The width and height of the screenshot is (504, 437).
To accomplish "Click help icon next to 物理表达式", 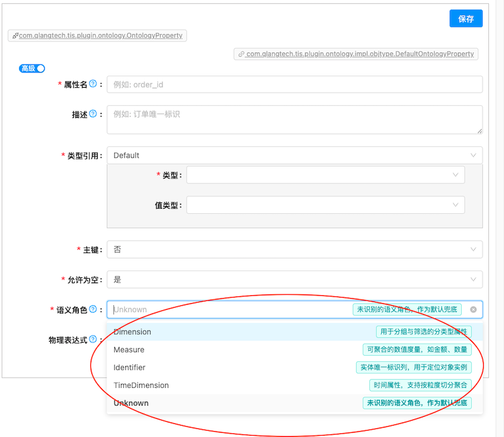I will click(93, 339).
